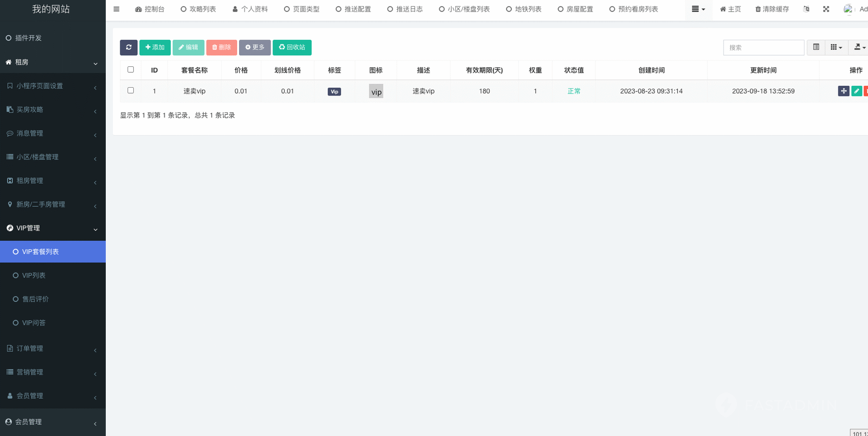868x436 pixels.
Task: Click the language switch icon
Action: coord(806,9)
